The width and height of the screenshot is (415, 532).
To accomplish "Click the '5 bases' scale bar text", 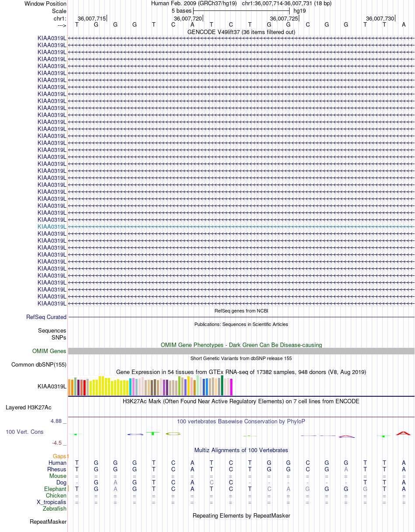I will pyautogui.click(x=181, y=10).
